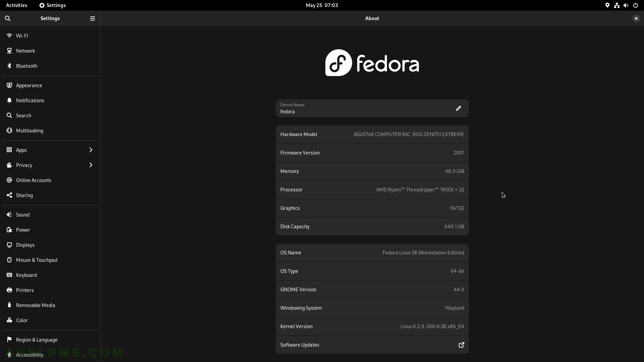Image resolution: width=644 pixels, height=362 pixels.
Task: Click the Color icon in sidebar
Action: point(9,320)
